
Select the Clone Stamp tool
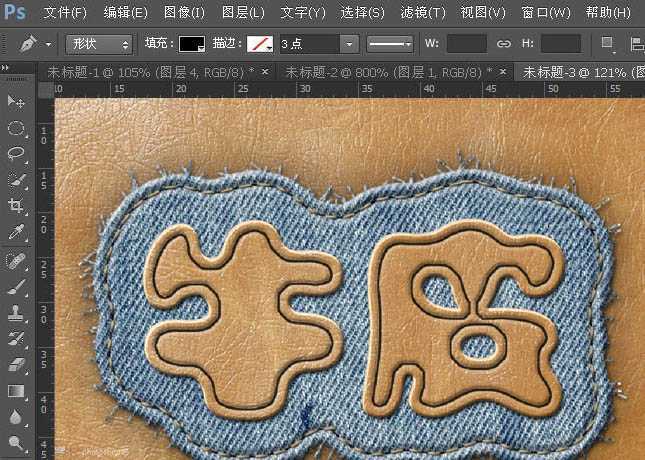[16, 313]
